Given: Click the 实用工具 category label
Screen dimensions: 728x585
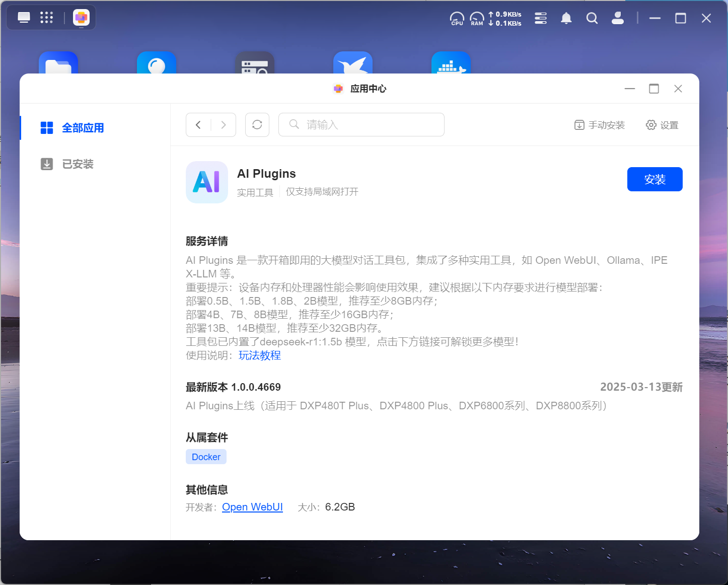Looking at the screenshot, I should tap(255, 192).
